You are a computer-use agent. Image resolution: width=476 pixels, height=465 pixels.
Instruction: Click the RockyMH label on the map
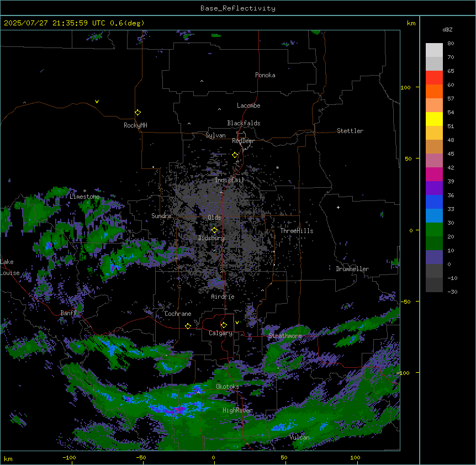(x=135, y=125)
